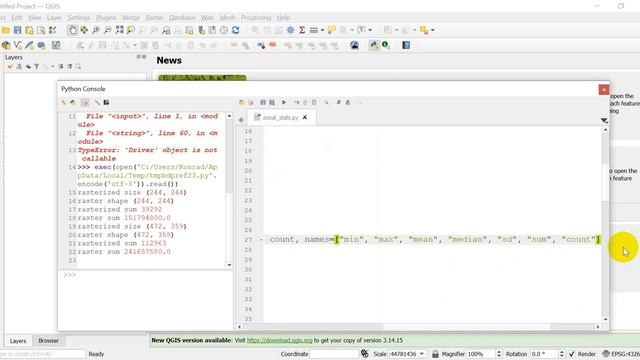
Task: Select the Zoom Out magnifier tool
Action: click(107, 30)
